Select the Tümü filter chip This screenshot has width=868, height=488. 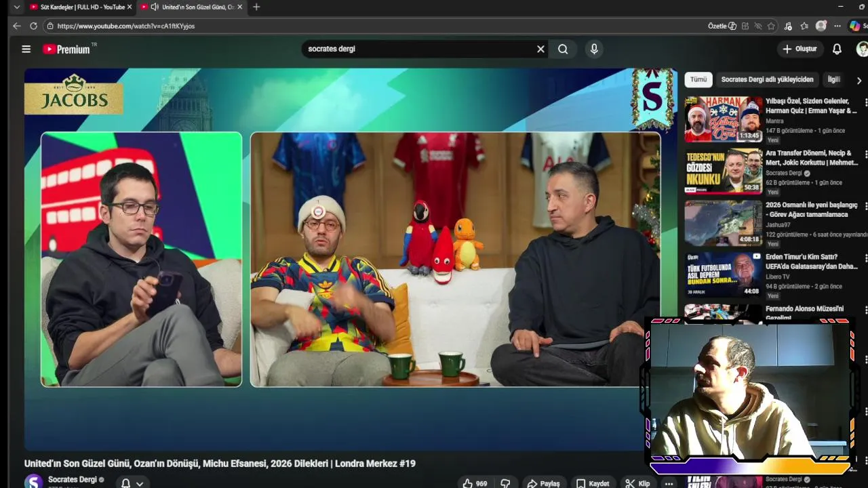click(698, 79)
